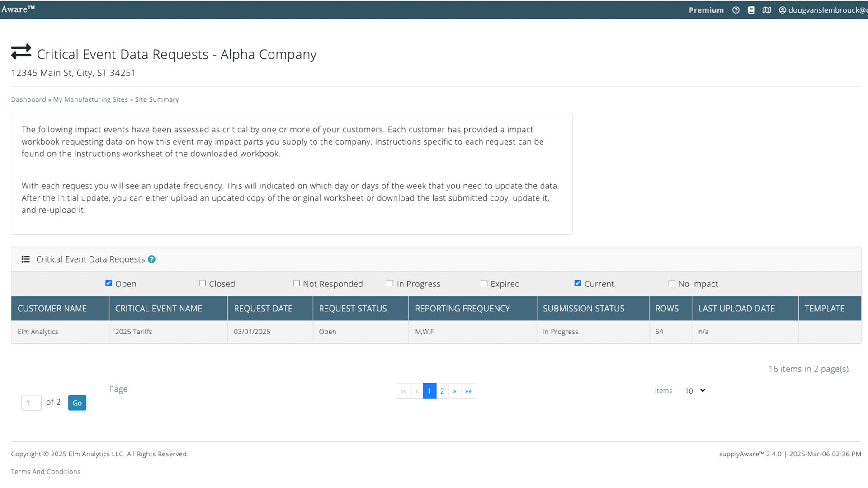Screen dimensions: 868x488
Task: Click the double-arrow exchange icon by page title
Action: click(x=21, y=52)
